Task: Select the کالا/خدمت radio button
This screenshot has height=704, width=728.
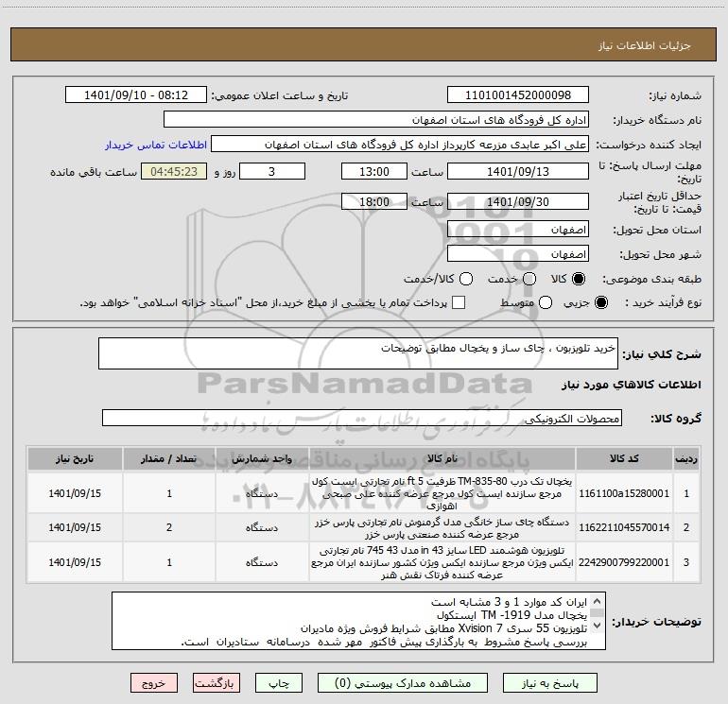Action: point(466,279)
